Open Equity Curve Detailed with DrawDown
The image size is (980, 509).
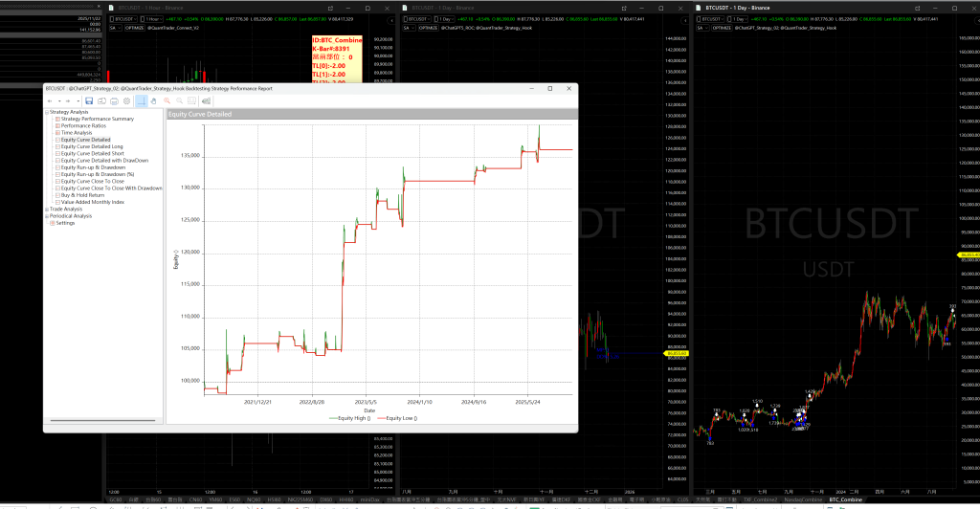click(104, 160)
